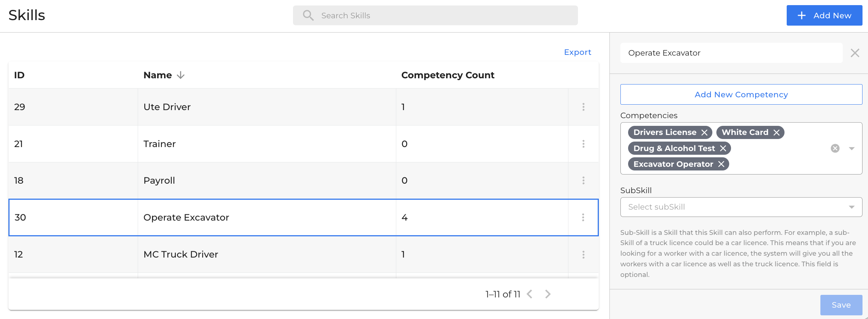The width and height of the screenshot is (868, 319).
Task: Clear all selected competencies
Action: [x=835, y=148]
